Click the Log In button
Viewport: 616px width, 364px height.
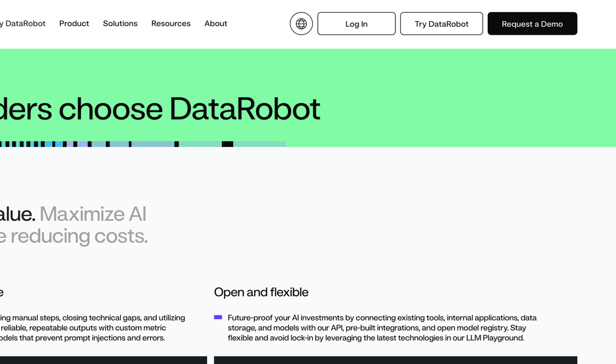point(357,24)
